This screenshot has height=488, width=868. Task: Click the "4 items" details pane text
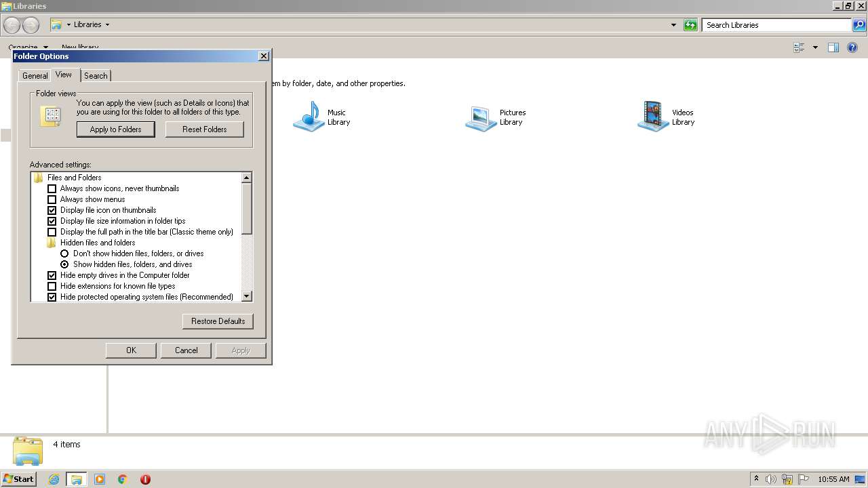point(66,445)
